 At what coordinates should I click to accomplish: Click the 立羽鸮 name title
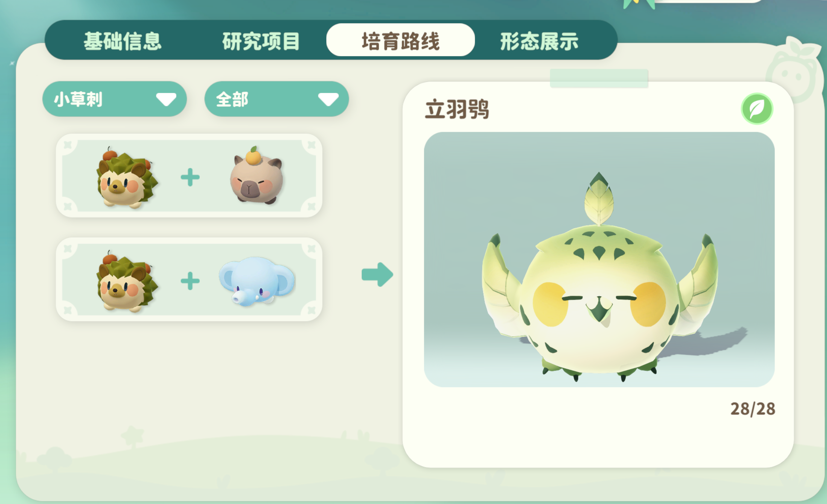[457, 109]
